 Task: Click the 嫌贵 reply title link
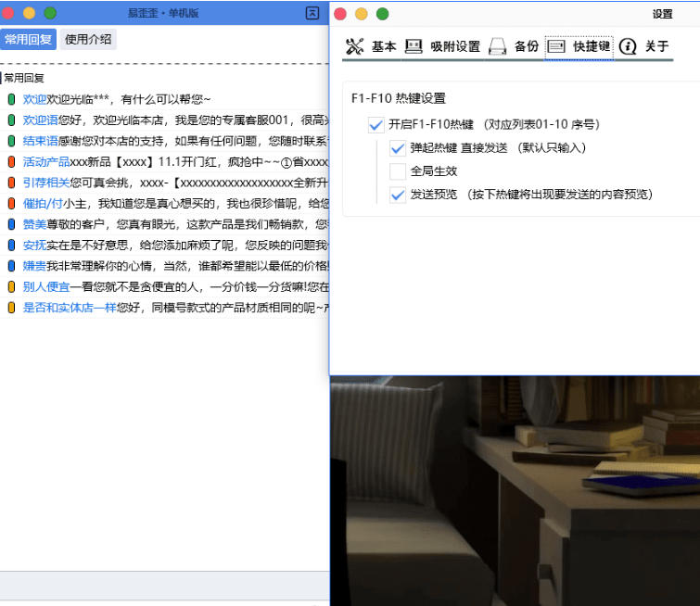click(x=34, y=266)
